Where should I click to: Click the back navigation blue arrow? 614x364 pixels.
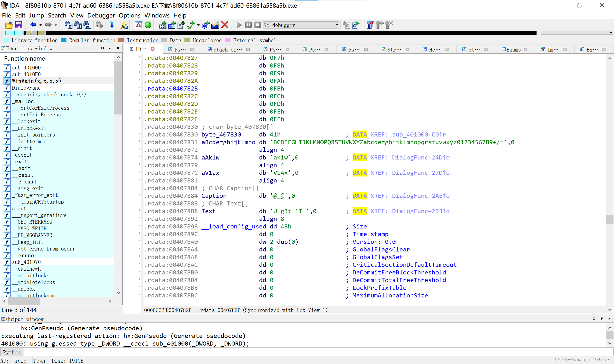click(33, 25)
